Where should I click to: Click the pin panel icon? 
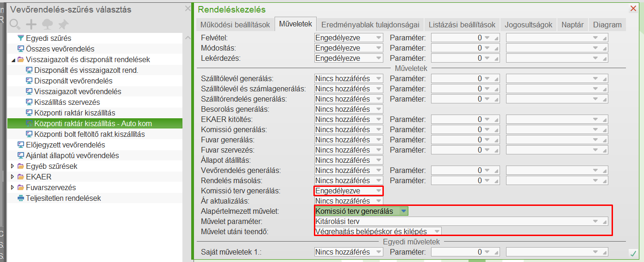(63, 24)
